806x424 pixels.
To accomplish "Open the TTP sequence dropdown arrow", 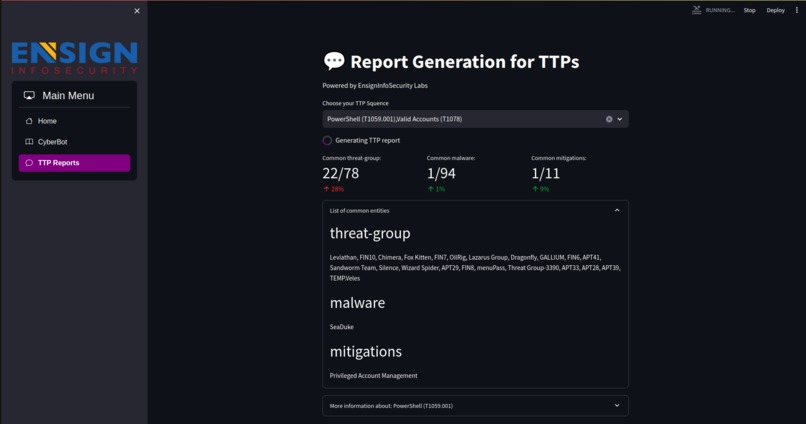I will click(620, 119).
